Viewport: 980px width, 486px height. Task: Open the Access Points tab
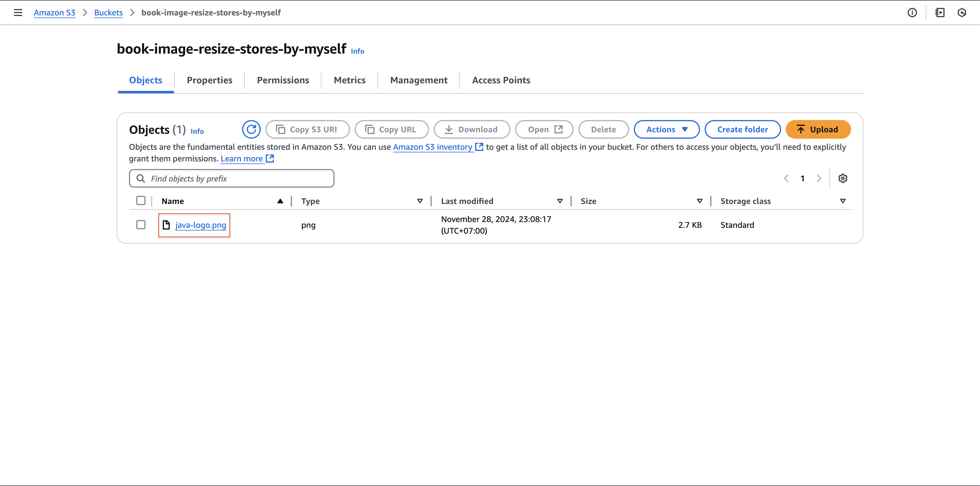pos(501,80)
